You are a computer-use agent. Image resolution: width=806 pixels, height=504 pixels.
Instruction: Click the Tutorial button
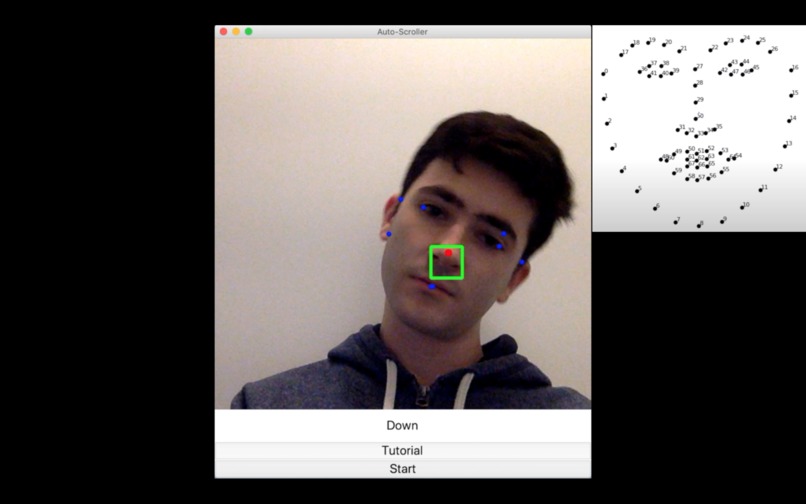click(x=402, y=451)
